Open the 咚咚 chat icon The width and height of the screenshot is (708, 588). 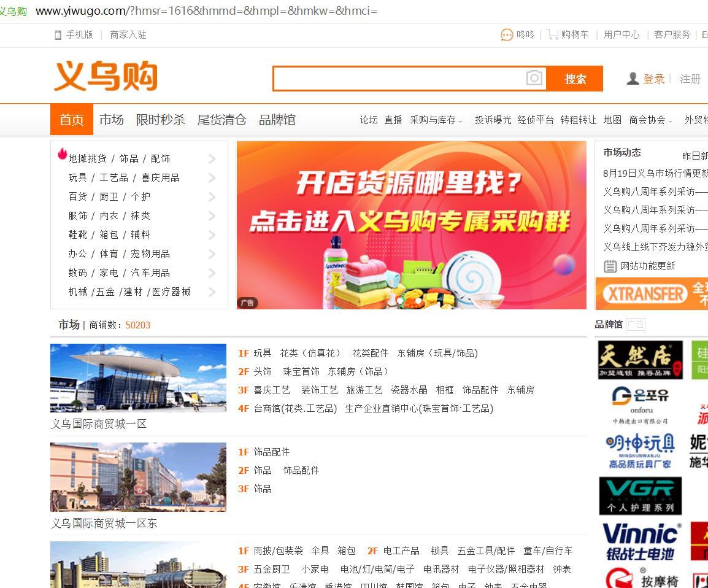pyautogui.click(x=507, y=35)
